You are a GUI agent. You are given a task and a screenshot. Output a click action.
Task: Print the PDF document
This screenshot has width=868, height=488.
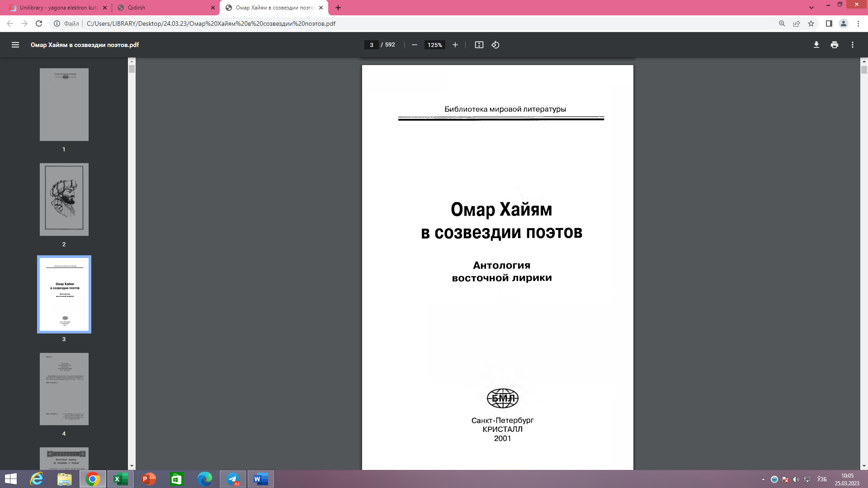(835, 45)
